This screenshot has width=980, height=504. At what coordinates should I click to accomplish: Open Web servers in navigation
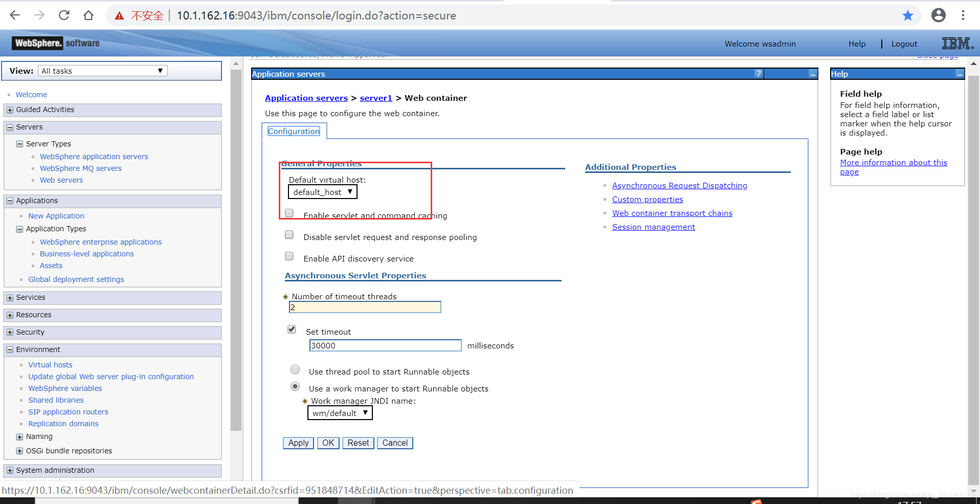(x=61, y=180)
